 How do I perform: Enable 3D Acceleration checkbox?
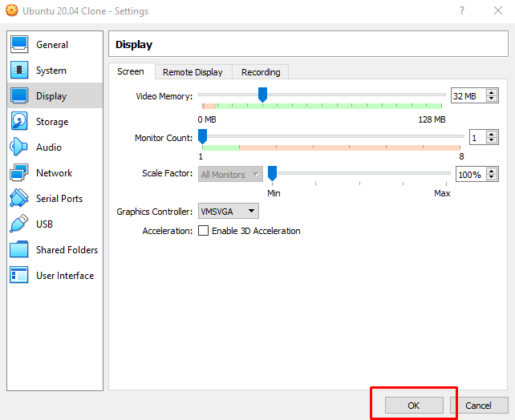[203, 231]
